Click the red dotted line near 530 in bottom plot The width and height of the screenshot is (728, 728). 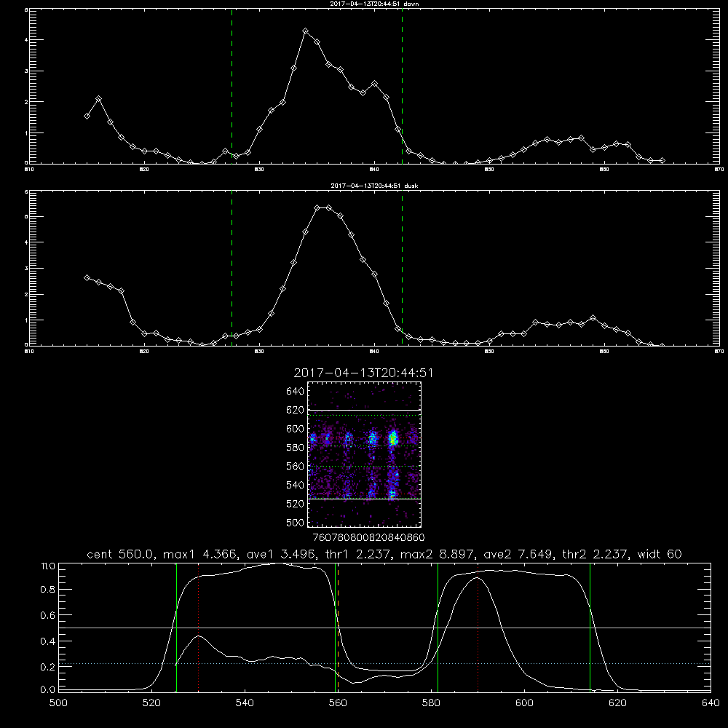coord(198,627)
